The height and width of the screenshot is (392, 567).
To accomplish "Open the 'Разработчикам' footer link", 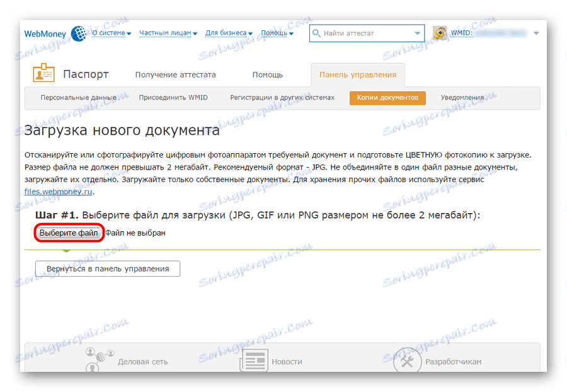I will tap(454, 362).
